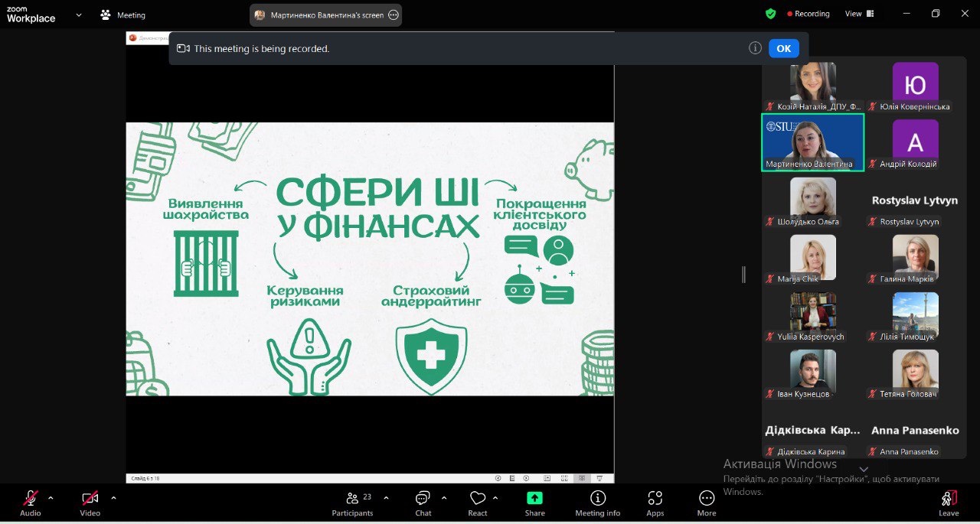
Task: Turn on the Video camera
Action: pos(90,502)
